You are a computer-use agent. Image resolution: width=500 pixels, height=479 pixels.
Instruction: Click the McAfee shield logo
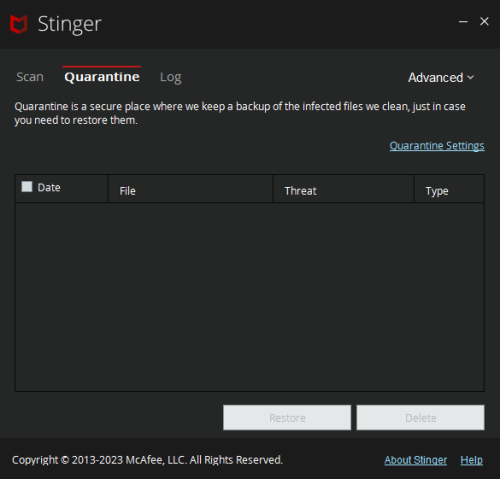click(18, 24)
